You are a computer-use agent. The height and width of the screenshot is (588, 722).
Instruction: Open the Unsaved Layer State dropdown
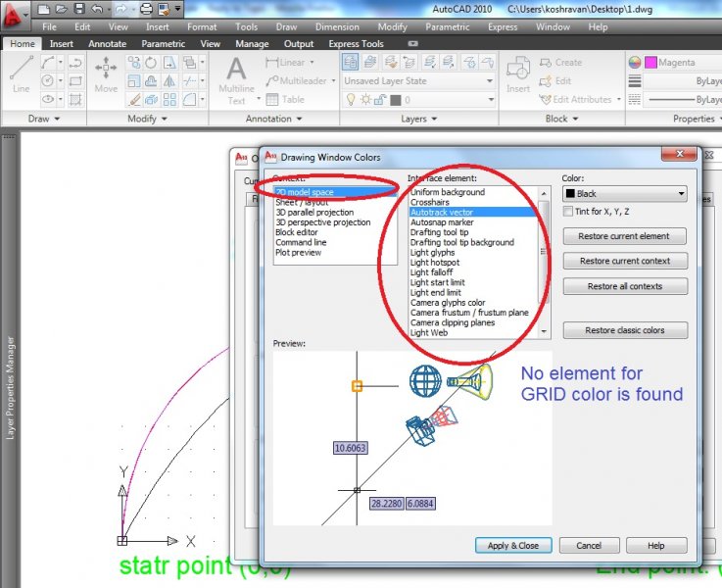(x=419, y=81)
